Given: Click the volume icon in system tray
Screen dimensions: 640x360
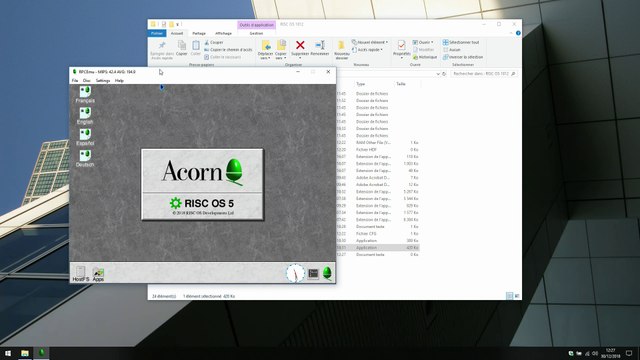Looking at the screenshot, I should pyautogui.click(x=595, y=353).
